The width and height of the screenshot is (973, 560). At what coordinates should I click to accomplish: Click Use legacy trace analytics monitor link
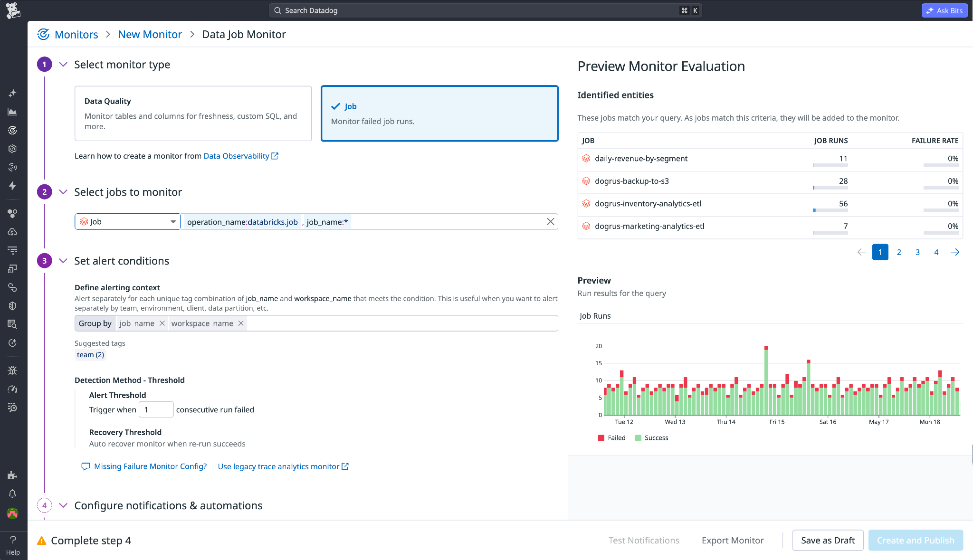[283, 466]
